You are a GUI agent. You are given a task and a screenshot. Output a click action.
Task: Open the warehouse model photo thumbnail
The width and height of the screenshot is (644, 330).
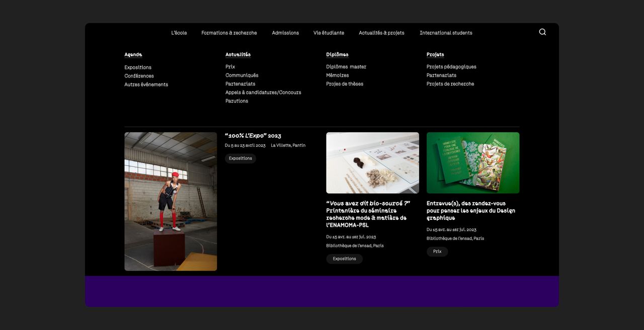(x=171, y=201)
